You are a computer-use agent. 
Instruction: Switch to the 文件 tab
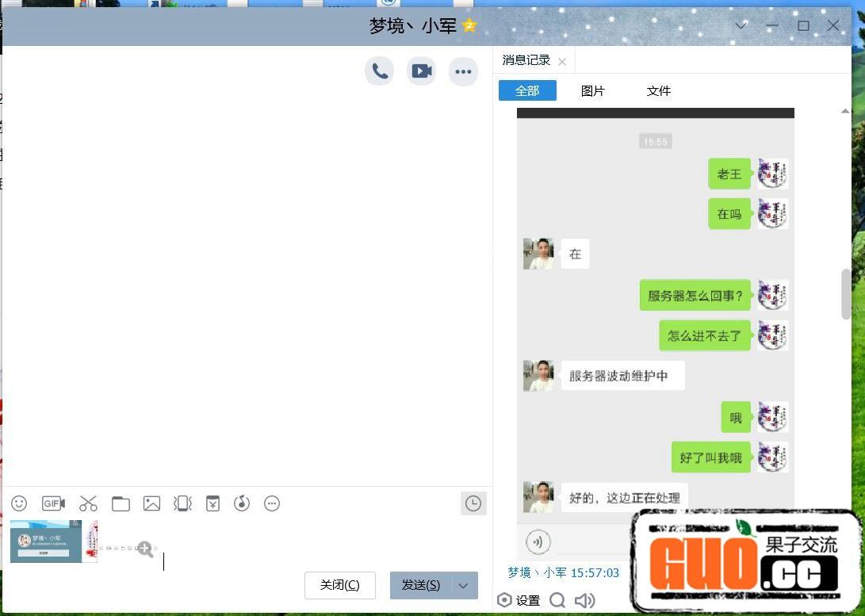pyautogui.click(x=658, y=91)
